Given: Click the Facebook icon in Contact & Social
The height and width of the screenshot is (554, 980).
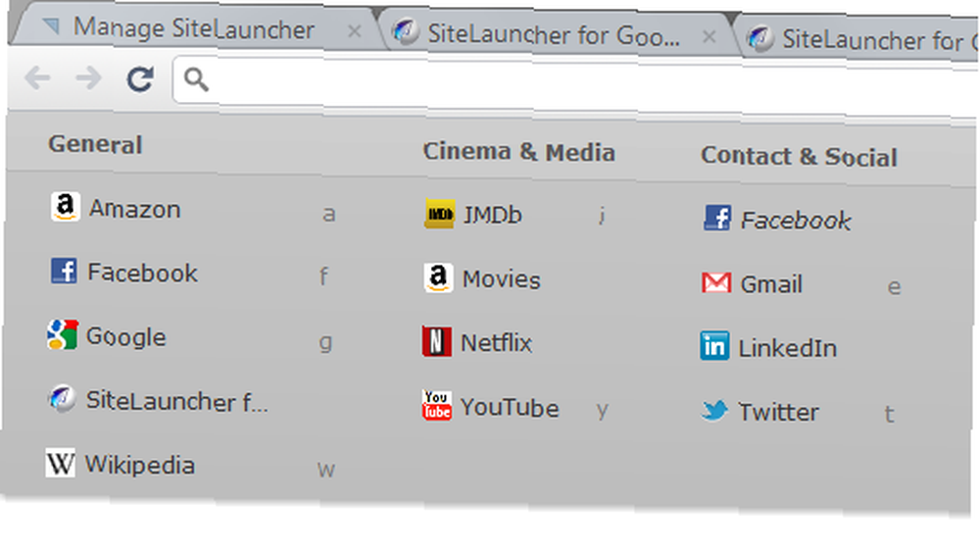Looking at the screenshot, I should tap(717, 218).
